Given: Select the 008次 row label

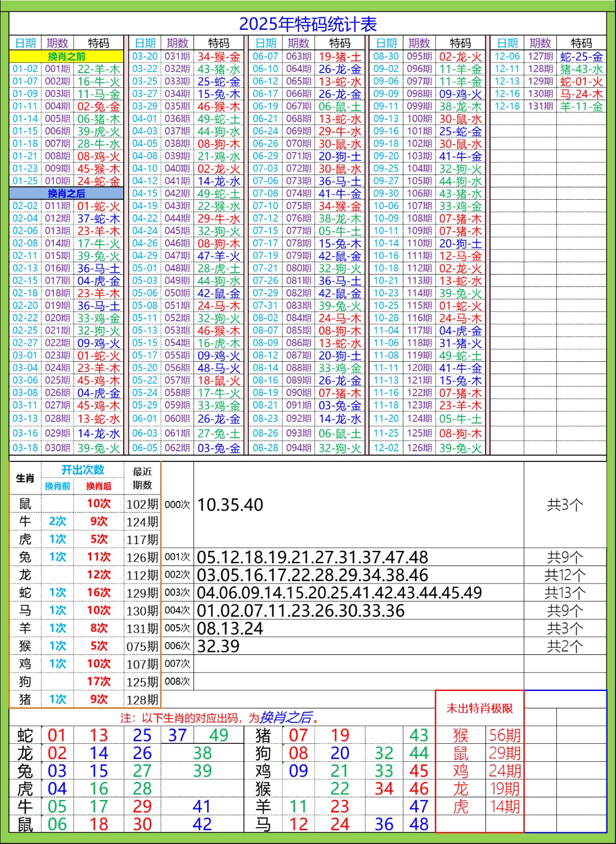Looking at the screenshot, I should click(177, 681).
